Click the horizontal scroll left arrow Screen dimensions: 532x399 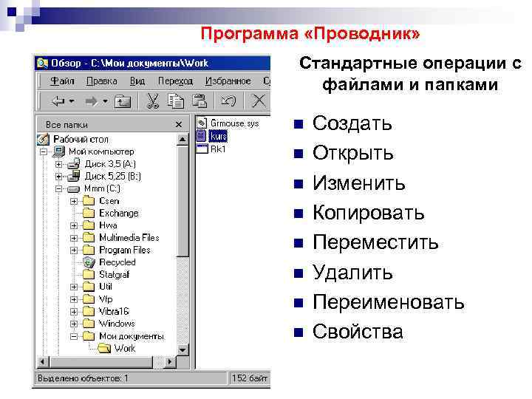coord(42,362)
